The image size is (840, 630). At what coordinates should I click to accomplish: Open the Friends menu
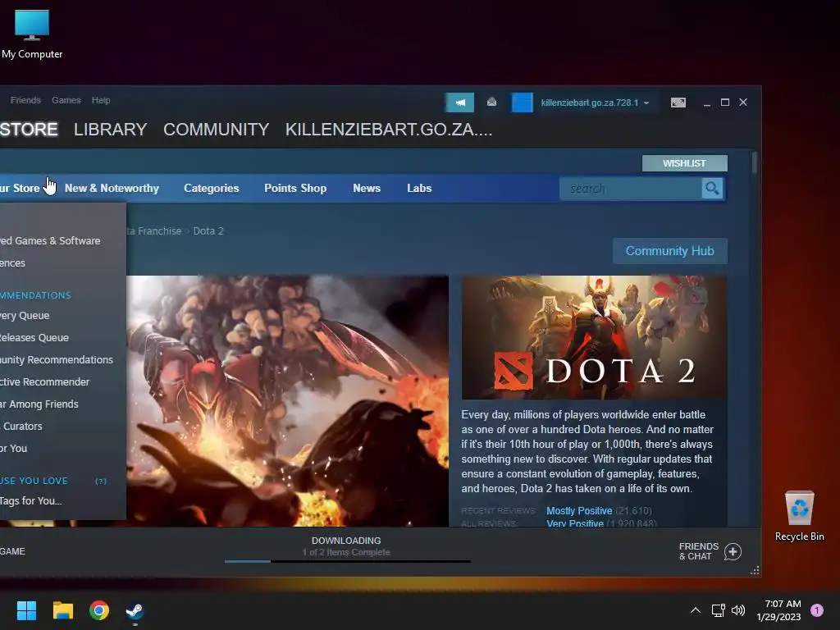click(x=25, y=100)
